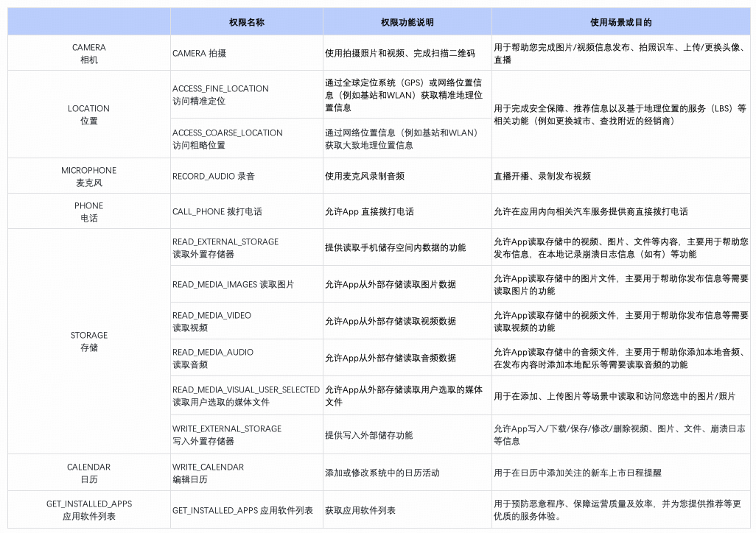
Task: Click the LBS 相关功能 purpose cell
Action: pyautogui.click(x=620, y=115)
